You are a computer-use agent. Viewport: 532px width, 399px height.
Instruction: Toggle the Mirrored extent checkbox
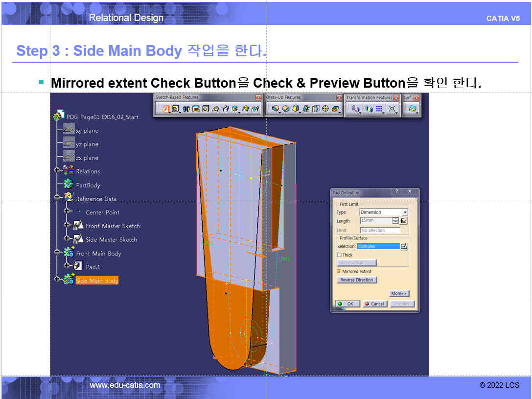pyautogui.click(x=339, y=271)
